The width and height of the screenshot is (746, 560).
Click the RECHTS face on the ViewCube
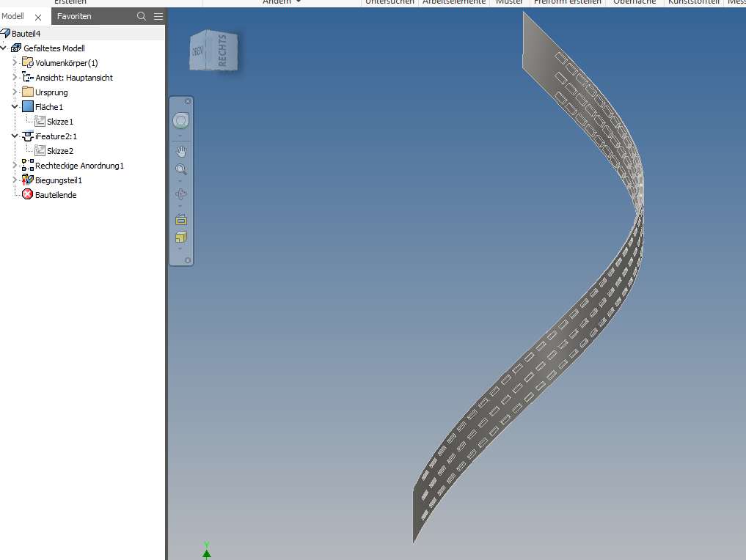tap(223, 51)
